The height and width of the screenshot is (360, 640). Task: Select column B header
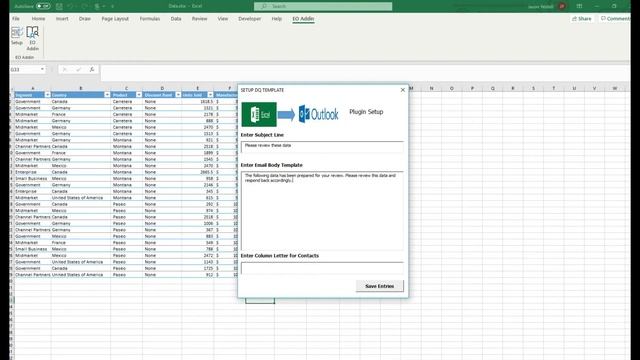[x=81, y=88]
